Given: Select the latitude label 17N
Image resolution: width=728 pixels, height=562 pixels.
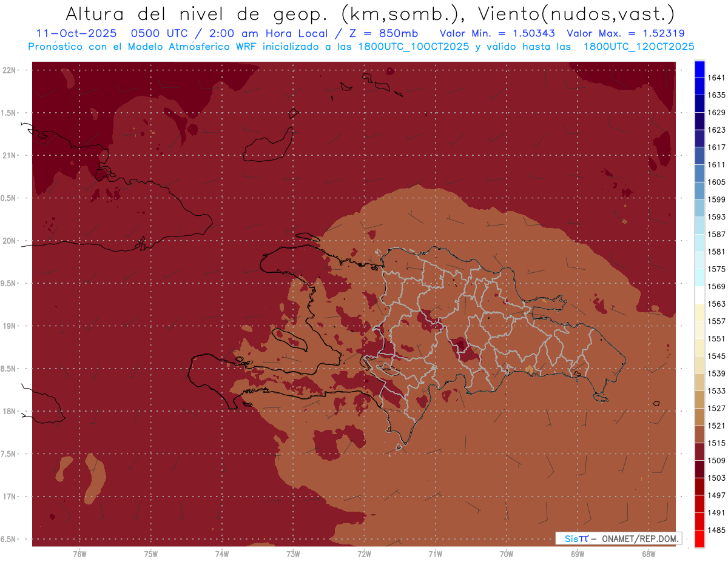Looking at the screenshot, I should (x=9, y=497).
